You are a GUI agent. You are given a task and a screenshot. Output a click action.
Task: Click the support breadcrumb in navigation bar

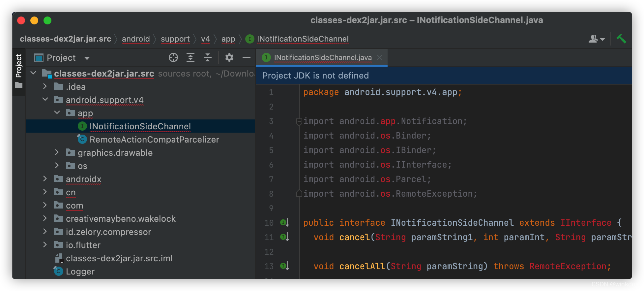175,39
